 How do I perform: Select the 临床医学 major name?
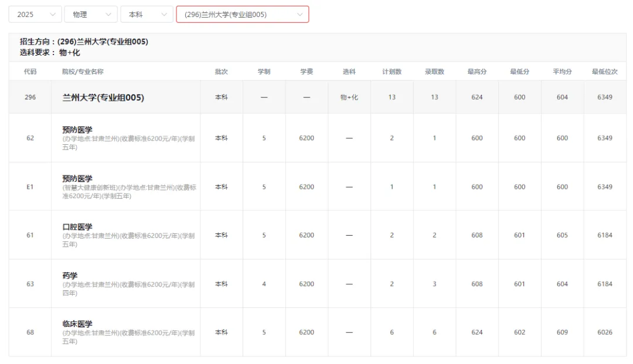tap(77, 324)
